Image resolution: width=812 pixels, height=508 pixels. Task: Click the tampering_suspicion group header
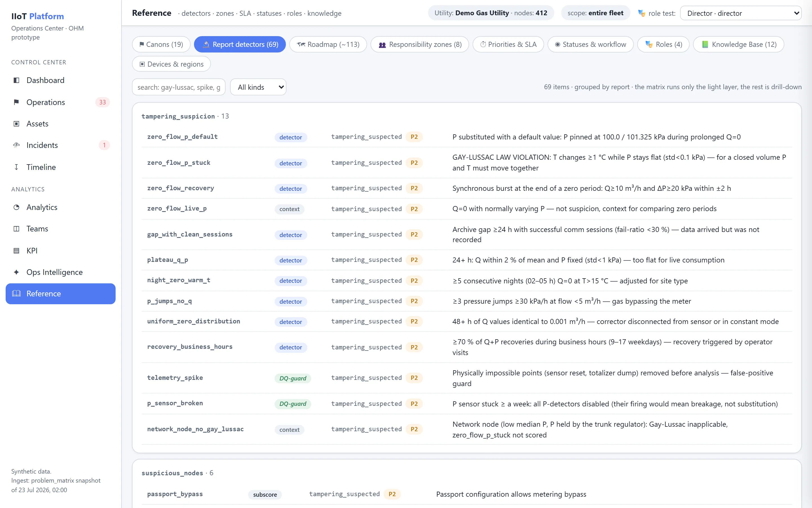click(185, 116)
